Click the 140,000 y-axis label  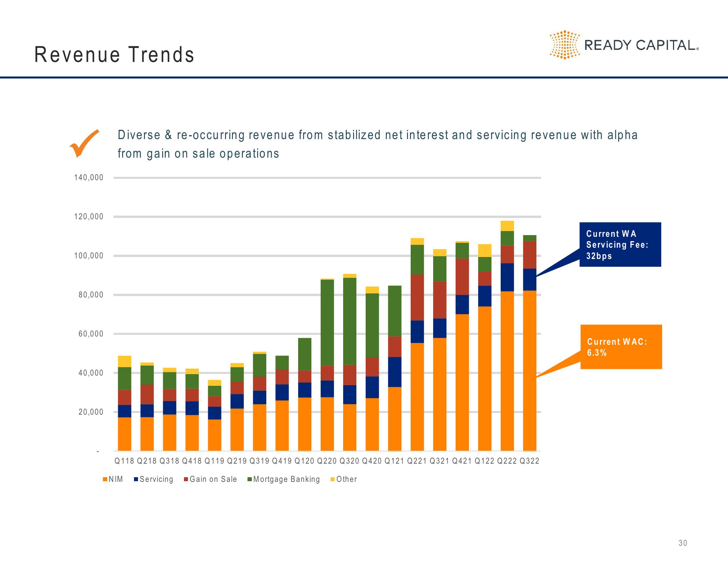(89, 178)
